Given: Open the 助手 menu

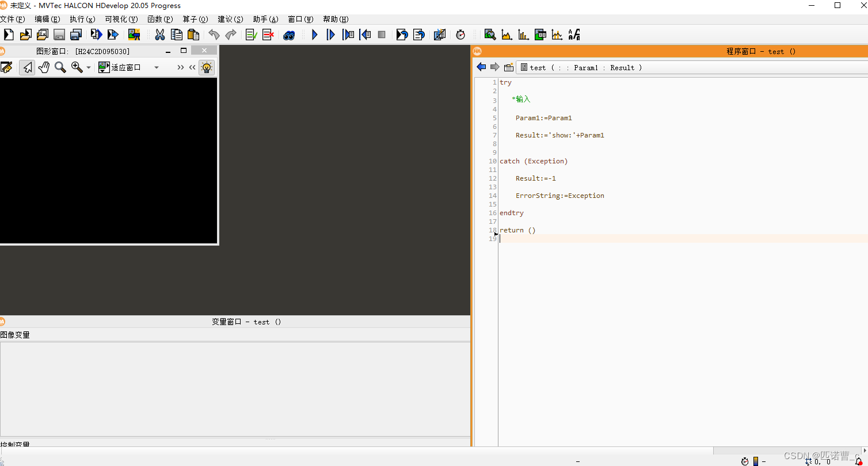Looking at the screenshot, I should click(265, 19).
